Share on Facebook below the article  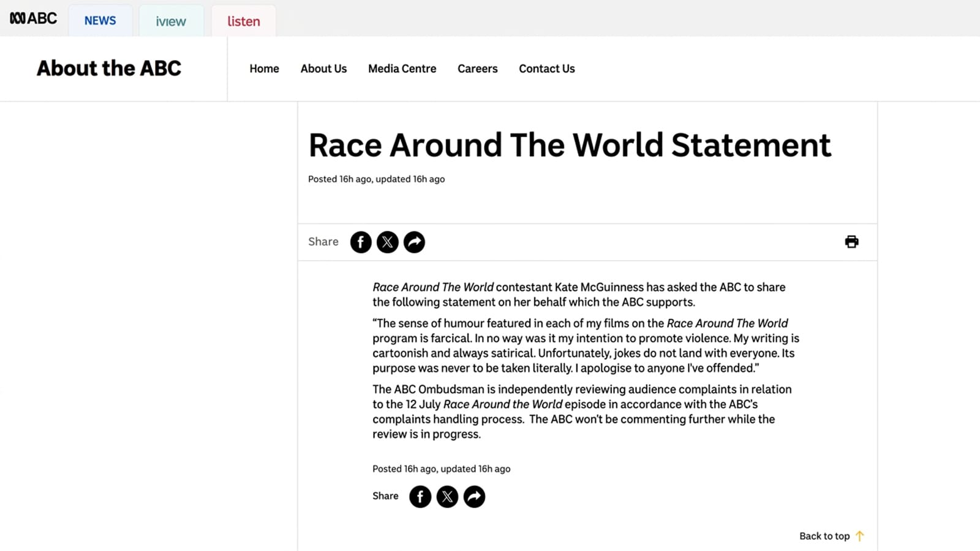420,497
